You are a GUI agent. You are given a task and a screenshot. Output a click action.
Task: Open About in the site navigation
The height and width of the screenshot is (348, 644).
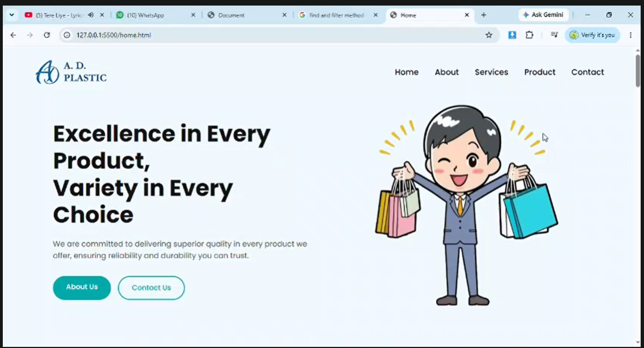(447, 72)
